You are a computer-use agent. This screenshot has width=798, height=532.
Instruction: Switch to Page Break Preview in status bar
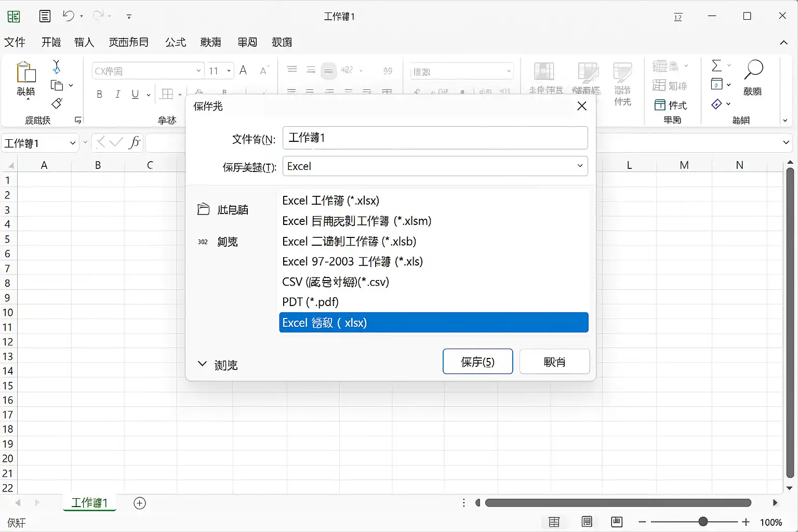tap(617, 522)
